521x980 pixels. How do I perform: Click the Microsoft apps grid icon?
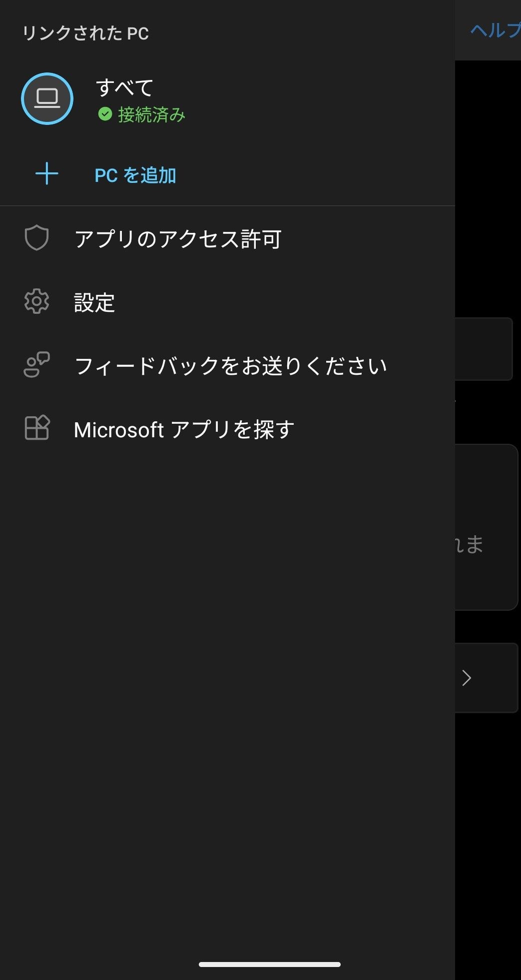[37, 428]
